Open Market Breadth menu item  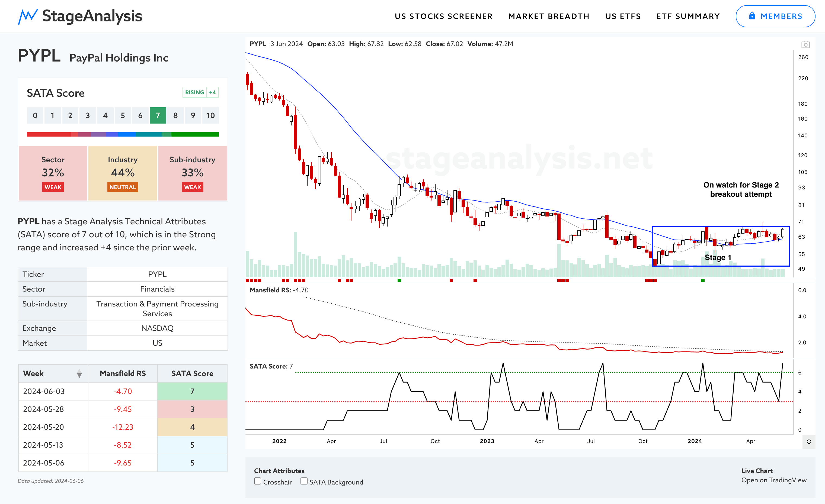pyautogui.click(x=549, y=16)
